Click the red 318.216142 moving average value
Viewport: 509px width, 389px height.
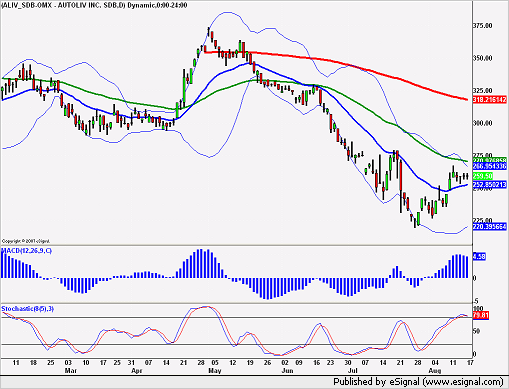(x=489, y=99)
